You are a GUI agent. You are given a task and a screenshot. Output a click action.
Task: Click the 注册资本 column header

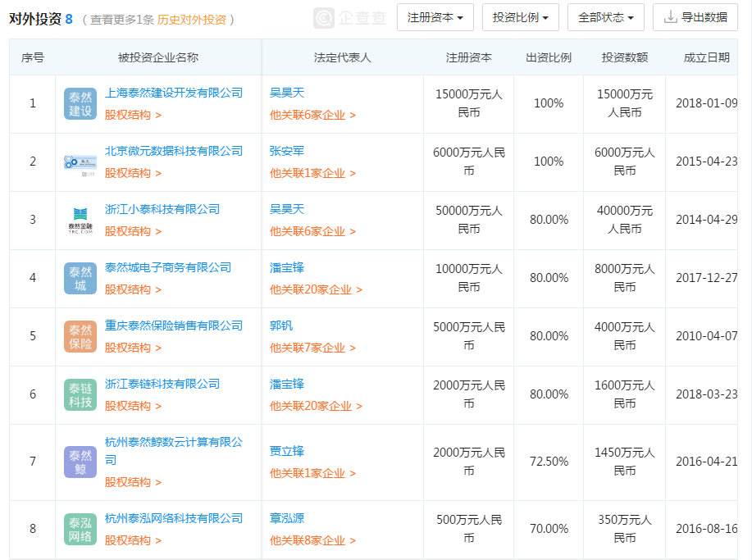(x=468, y=57)
